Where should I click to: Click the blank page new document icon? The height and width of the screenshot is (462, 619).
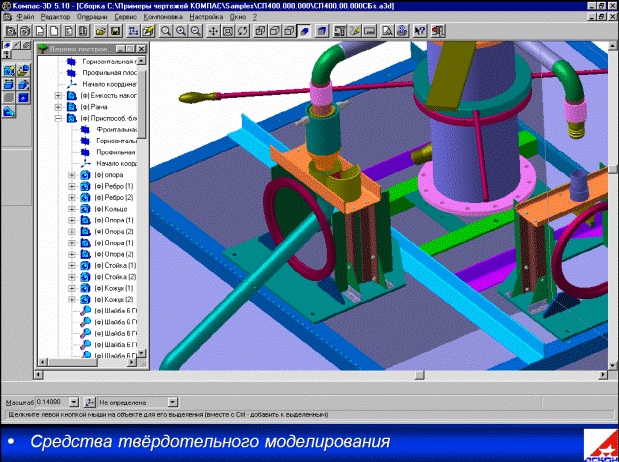(54, 31)
